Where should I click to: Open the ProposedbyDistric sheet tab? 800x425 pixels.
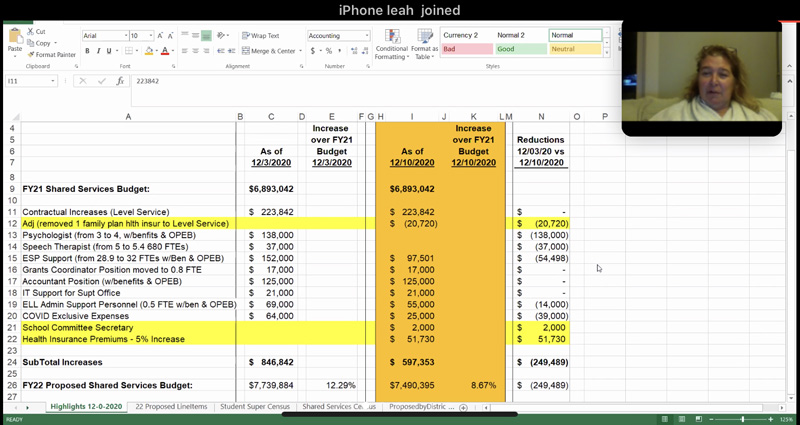click(x=421, y=407)
